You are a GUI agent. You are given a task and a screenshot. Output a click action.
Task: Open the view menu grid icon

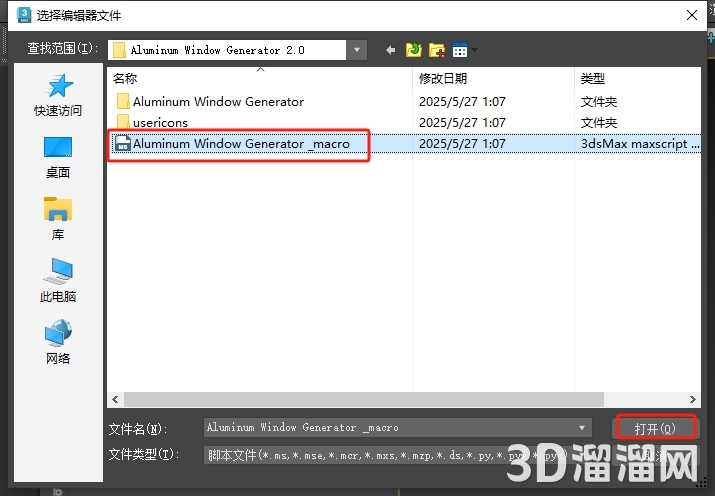(x=460, y=50)
